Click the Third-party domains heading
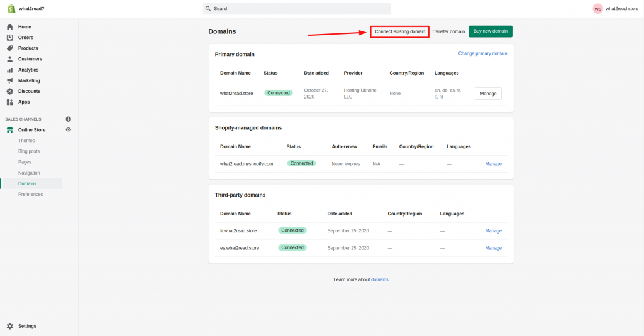Screen dimensions: 644x336 pos(240,195)
